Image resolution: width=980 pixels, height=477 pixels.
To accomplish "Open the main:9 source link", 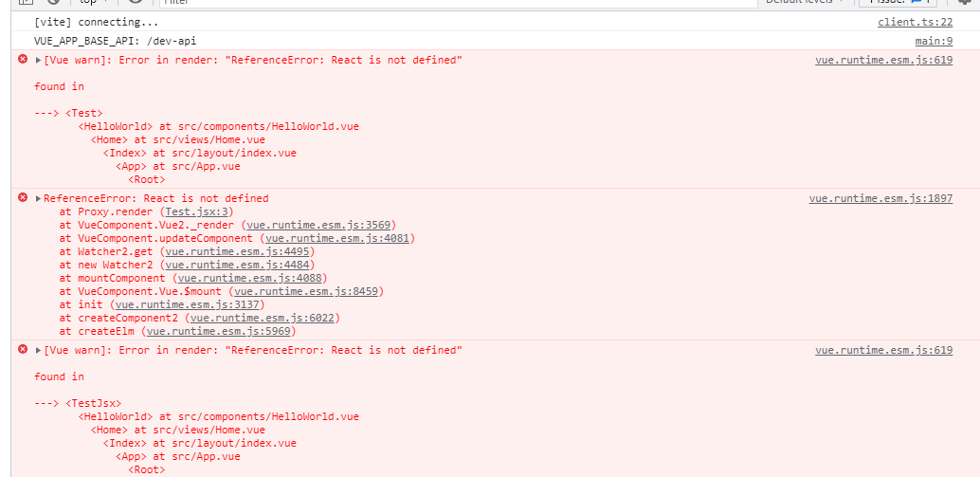I will tap(933, 41).
